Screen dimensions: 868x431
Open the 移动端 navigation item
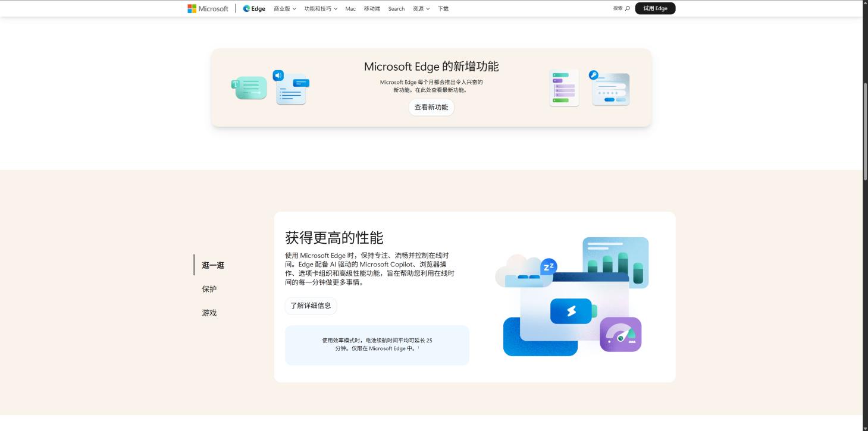click(x=372, y=9)
